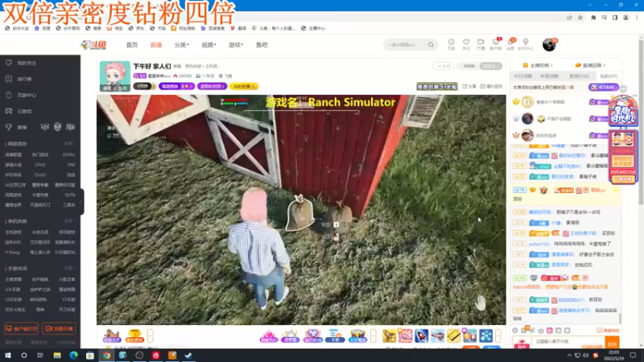644x362 pixels.
Task: Open the Windows Start menu
Action: click(x=8, y=356)
